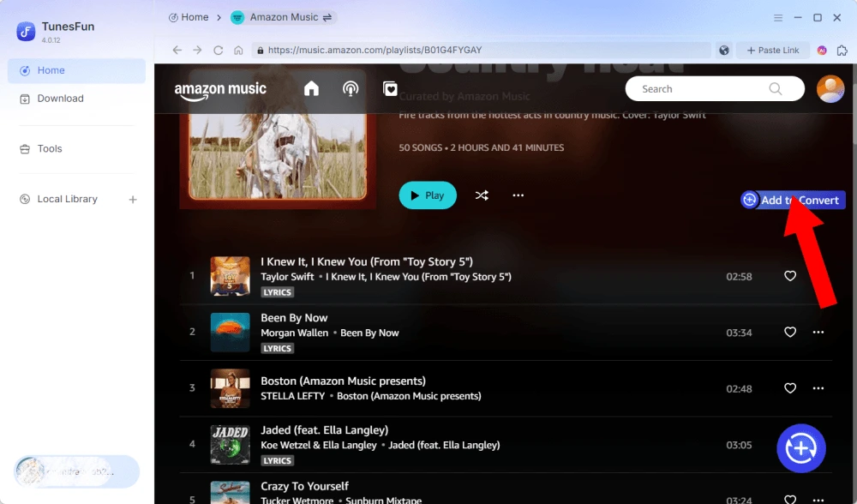
Task: Go back in the embedded browser
Action: [x=177, y=51]
